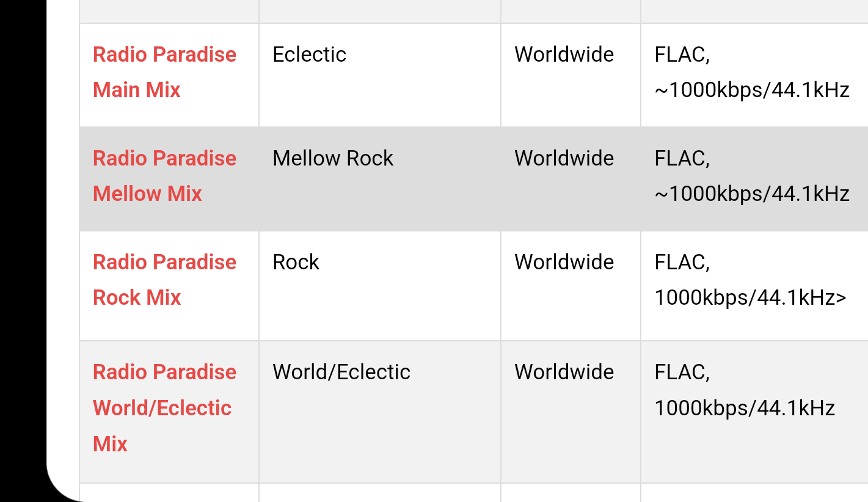Open the Radio Paradise Rock Mix link
Screen dimensions: 868x502
point(164,280)
